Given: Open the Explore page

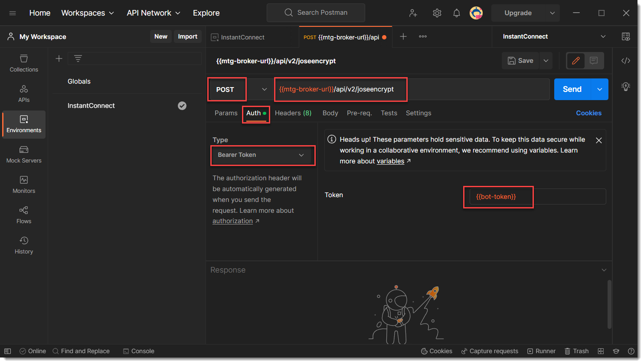Looking at the screenshot, I should click(206, 13).
